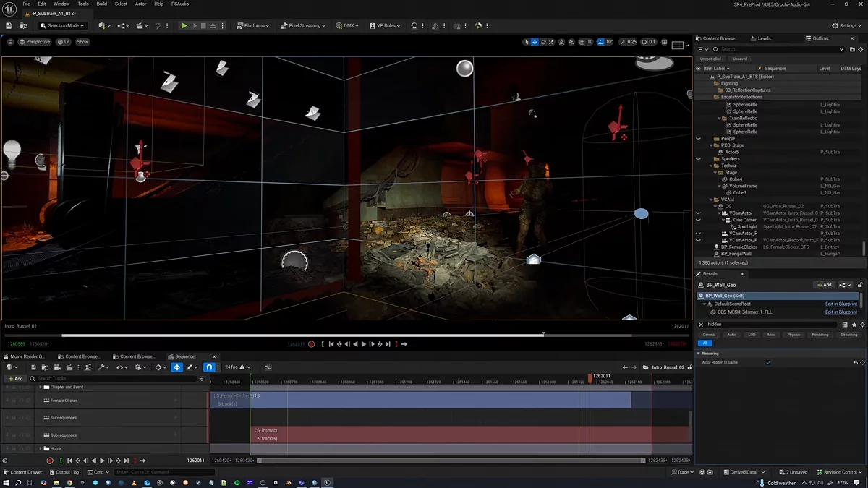Click the viewport hamburger options icon
The width and height of the screenshot is (868, 488).
10,42
